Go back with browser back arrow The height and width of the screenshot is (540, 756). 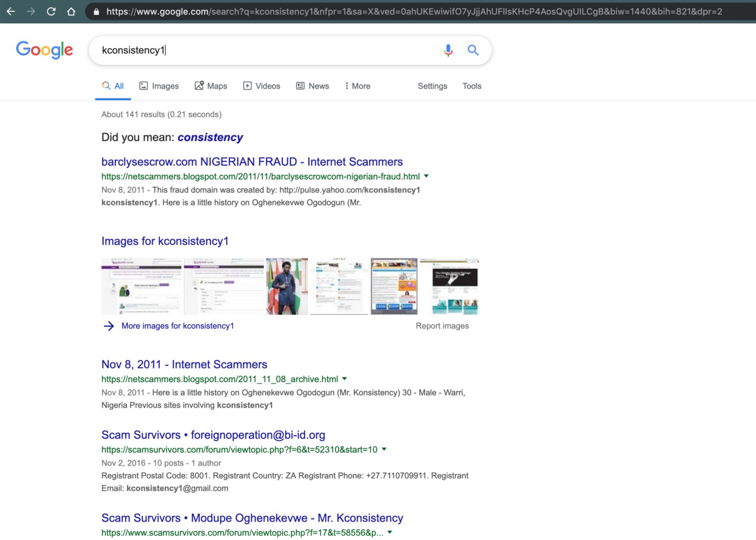[11, 11]
